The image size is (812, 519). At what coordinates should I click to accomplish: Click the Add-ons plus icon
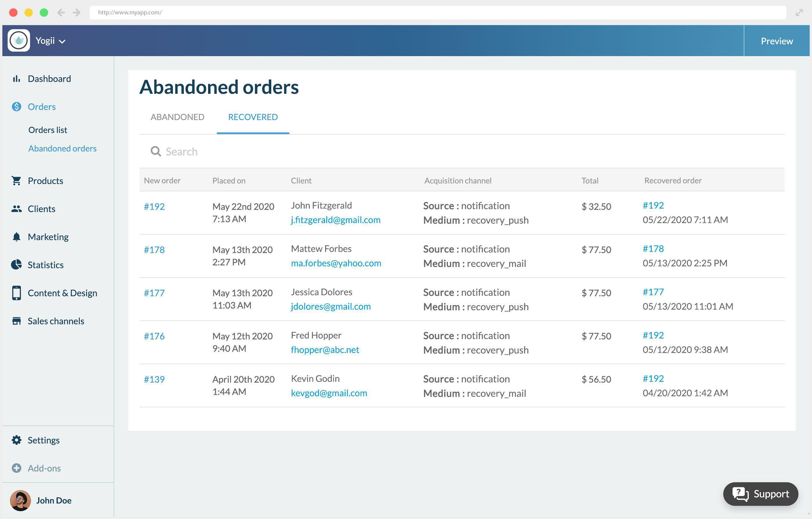[x=16, y=468]
